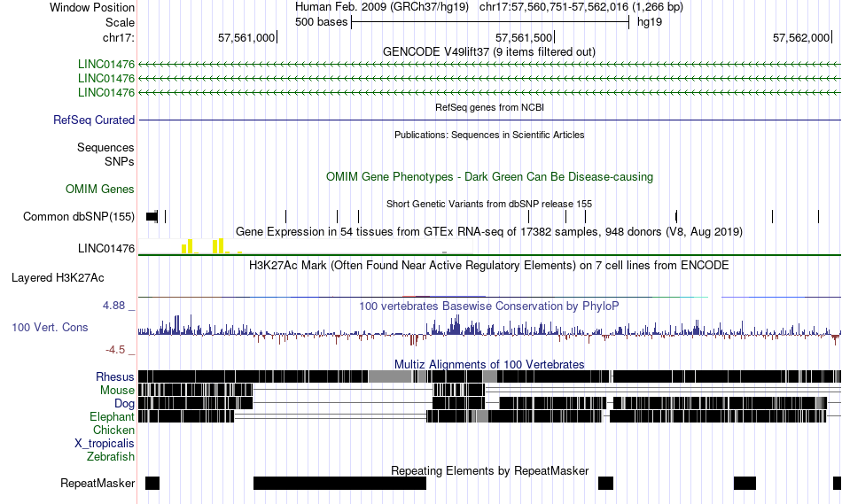This screenshot has width=842, height=504.
Task: Click the SNPs track label
Action: pyautogui.click(x=120, y=161)
